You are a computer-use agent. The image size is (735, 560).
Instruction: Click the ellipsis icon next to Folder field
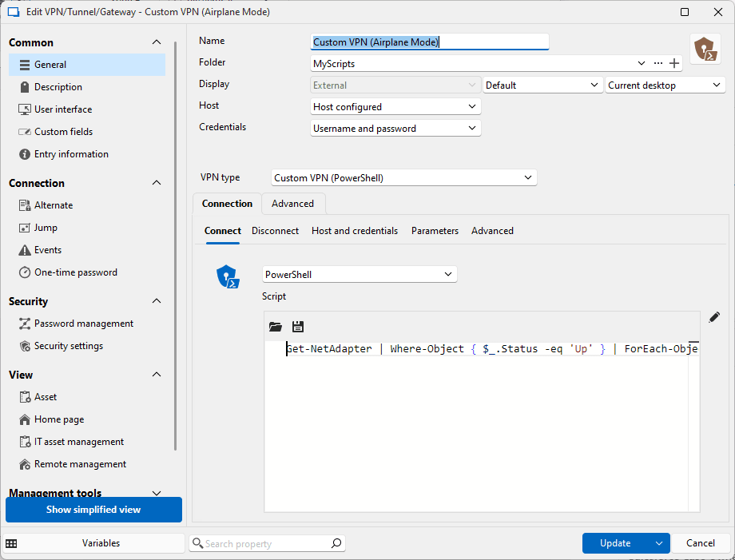click(x=658, y=63)
